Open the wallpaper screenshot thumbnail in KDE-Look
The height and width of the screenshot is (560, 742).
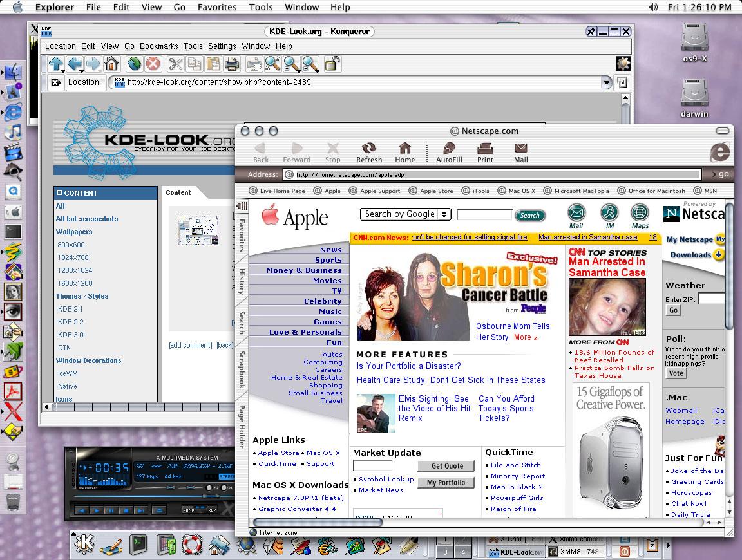198,230
